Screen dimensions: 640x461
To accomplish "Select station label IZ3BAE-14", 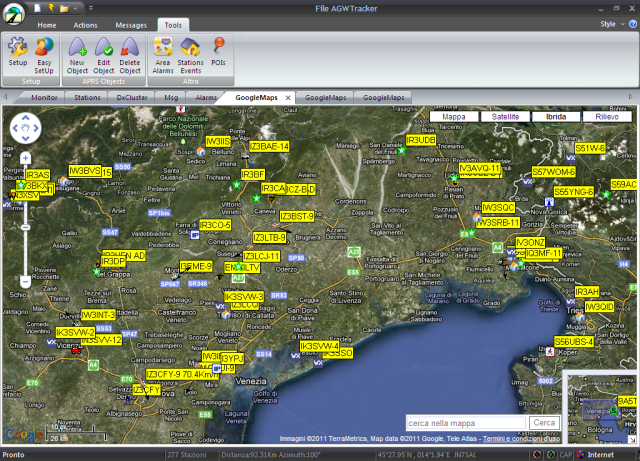I will click(x=269, y=147).
